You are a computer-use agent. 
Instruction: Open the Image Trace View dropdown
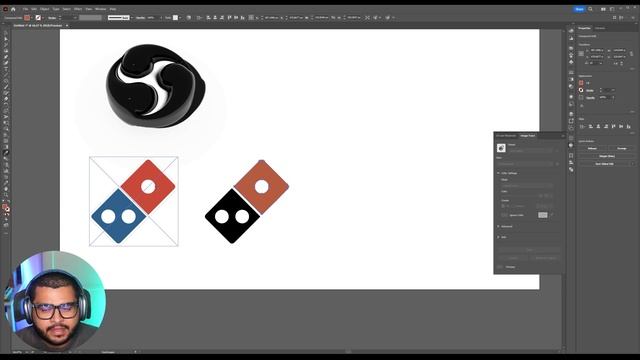pyautogui.click(x=525, y=164)
